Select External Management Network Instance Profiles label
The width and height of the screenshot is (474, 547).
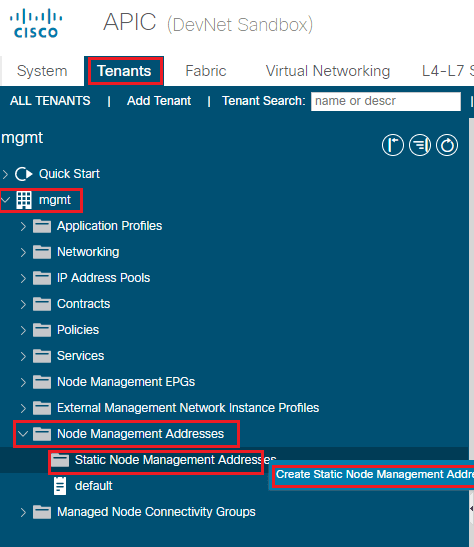pos(188,408)
